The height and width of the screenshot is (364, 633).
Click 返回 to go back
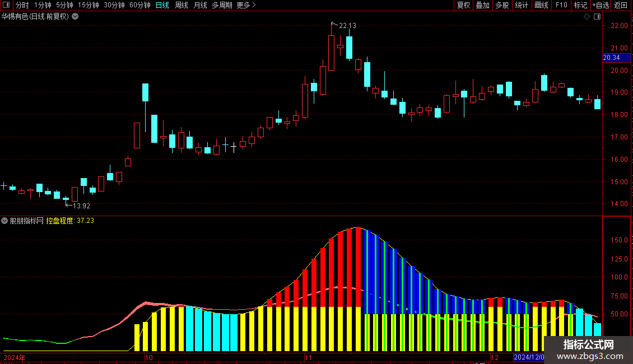pos(621,5)
